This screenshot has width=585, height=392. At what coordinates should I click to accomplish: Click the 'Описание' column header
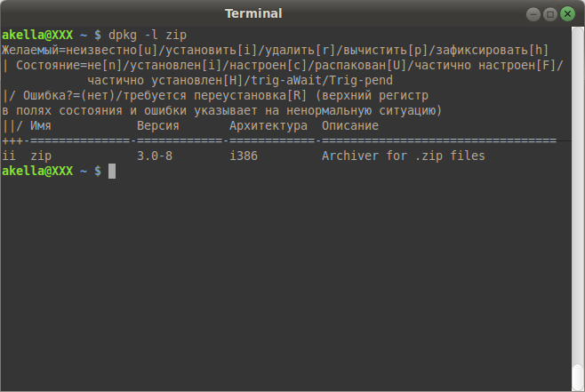tap(350, 125)
